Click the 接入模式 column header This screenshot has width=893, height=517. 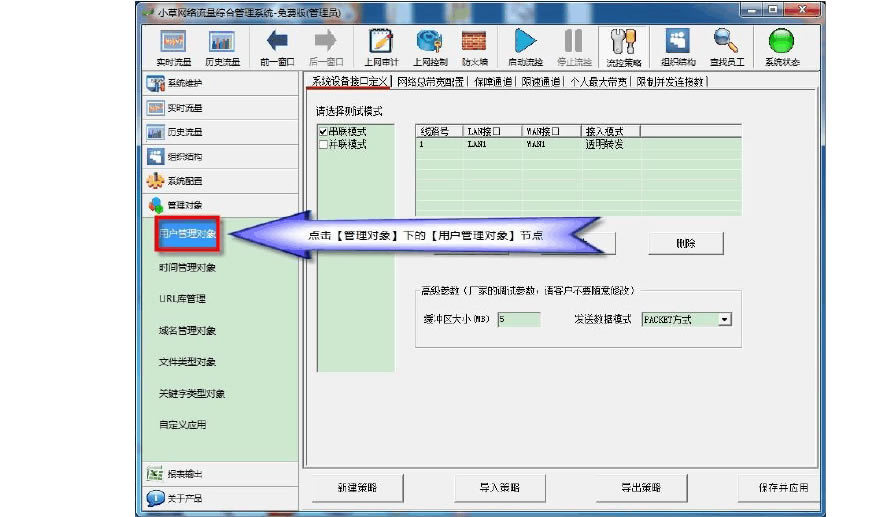(x=611, y=132)
